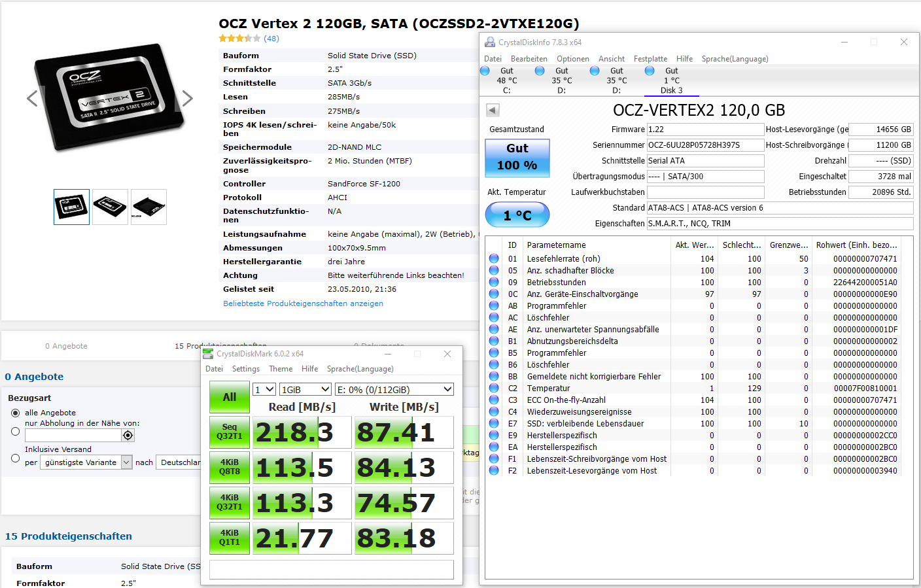Click the back arrow in CrystalDiskInfo
Screen dimensions: 921x588
coord(492,110)
